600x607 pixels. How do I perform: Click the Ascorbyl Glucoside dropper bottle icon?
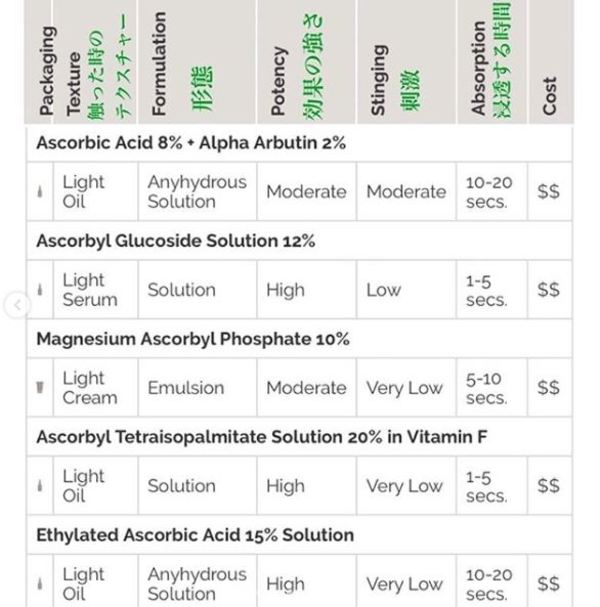[x=40, y=290]
